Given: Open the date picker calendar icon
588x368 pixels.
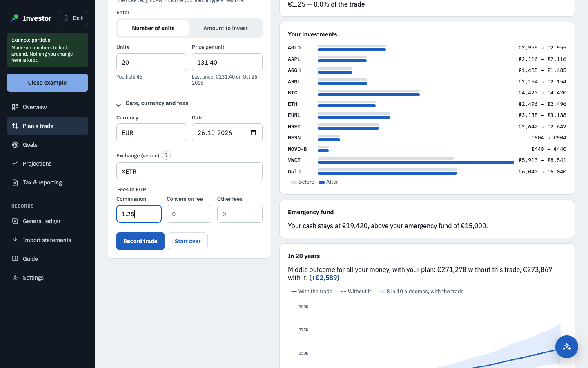Looking at the screenshot, I should click(253, 132).
